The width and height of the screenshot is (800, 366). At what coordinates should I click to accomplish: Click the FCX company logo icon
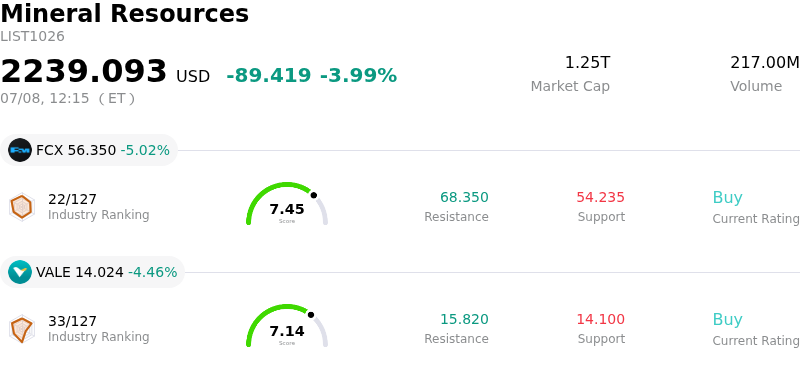20,150
